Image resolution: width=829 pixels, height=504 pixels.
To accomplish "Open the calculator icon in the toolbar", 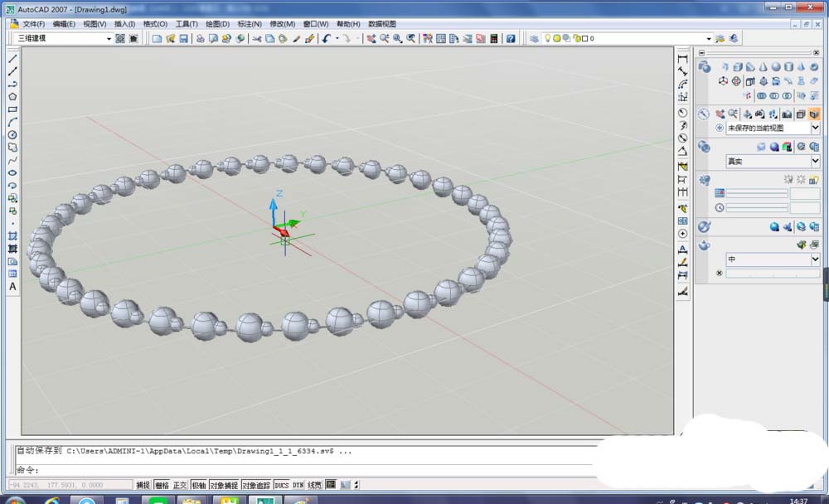I will coord(494,38).
